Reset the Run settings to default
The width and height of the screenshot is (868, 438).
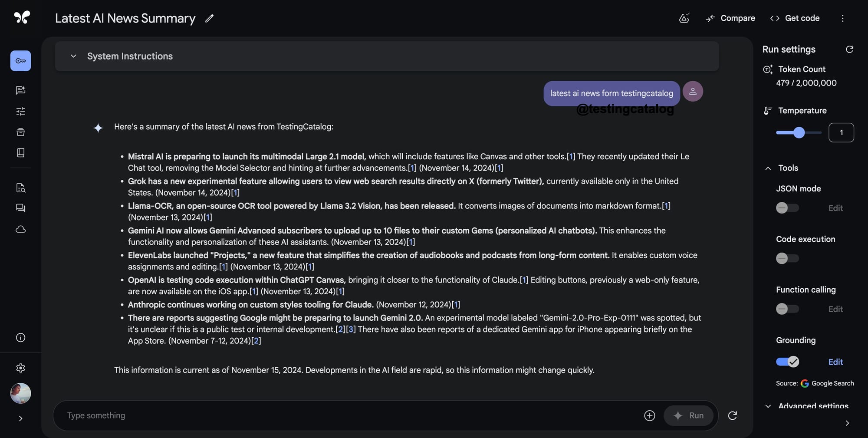[849, 49]
